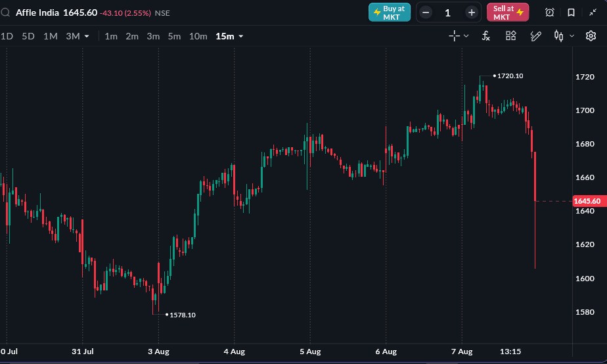
Task: Click the 31 Jul date label
Action: (83, 352)
